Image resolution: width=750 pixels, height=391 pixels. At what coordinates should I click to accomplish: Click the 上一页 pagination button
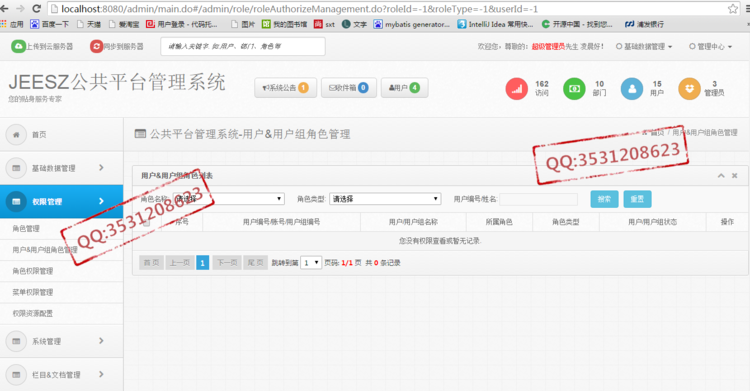tap(180, 263)
